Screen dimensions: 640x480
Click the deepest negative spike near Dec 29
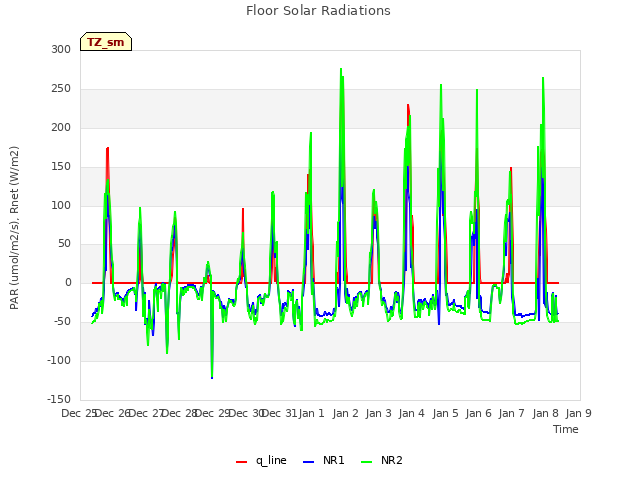tap(212, 378)
